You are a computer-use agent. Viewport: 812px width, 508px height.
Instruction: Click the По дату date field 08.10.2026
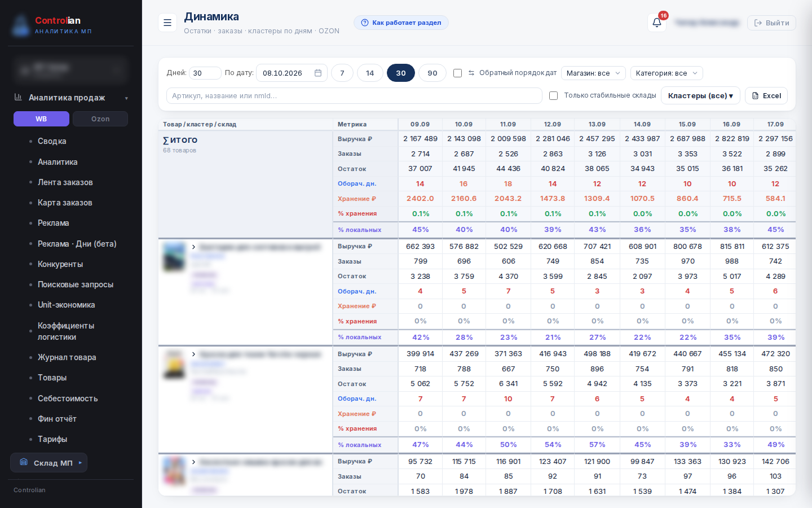pyautogui.click(x=292, y=73)
